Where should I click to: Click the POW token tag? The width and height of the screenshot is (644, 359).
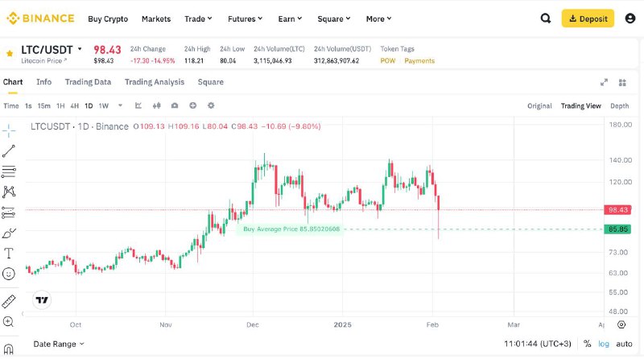388,61
